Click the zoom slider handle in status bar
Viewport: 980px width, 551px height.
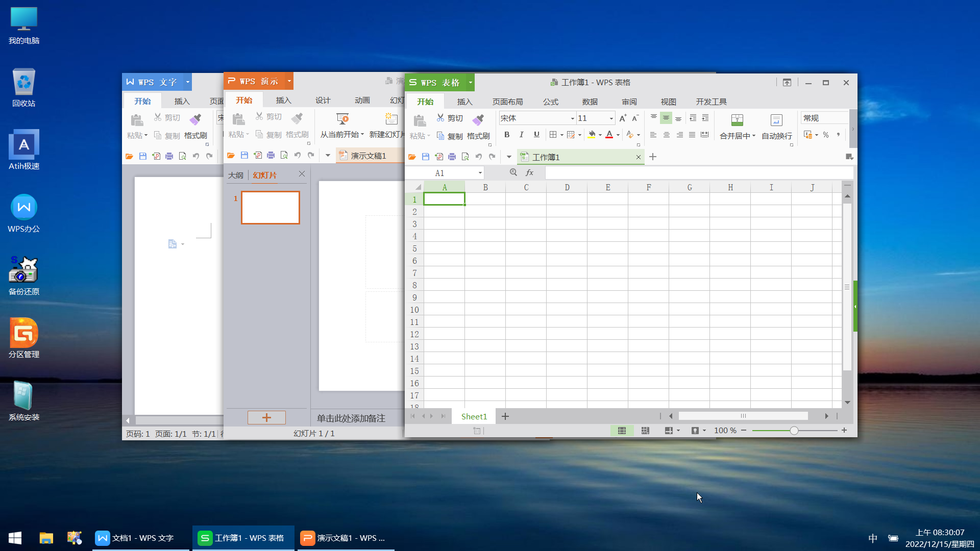(x=794, y=431)
